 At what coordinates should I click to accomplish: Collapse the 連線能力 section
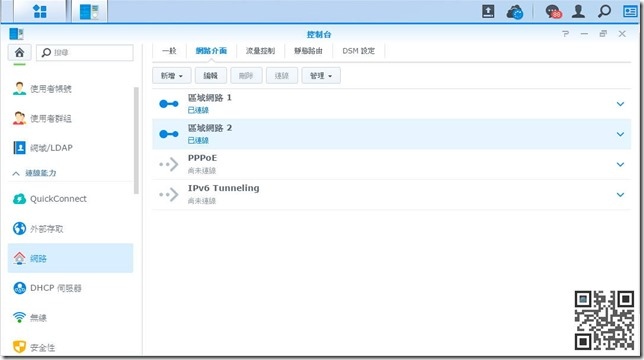point(16,173)
